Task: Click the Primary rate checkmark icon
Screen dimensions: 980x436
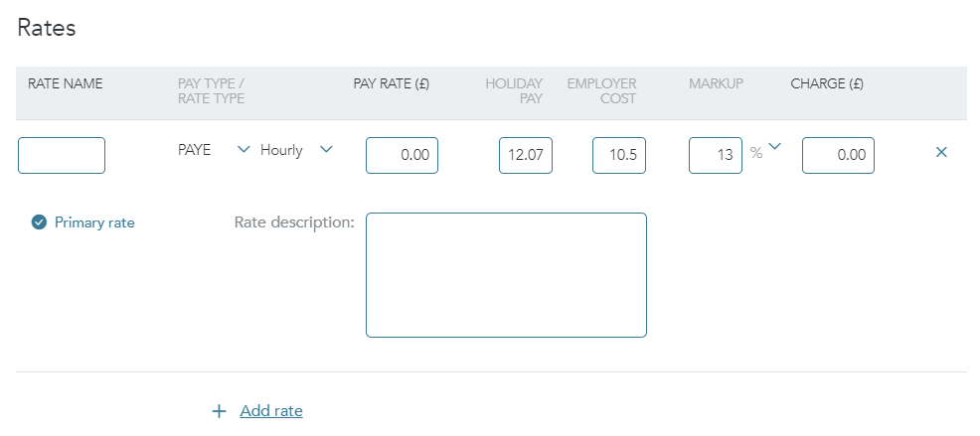Action: click(x=39, y=222)
